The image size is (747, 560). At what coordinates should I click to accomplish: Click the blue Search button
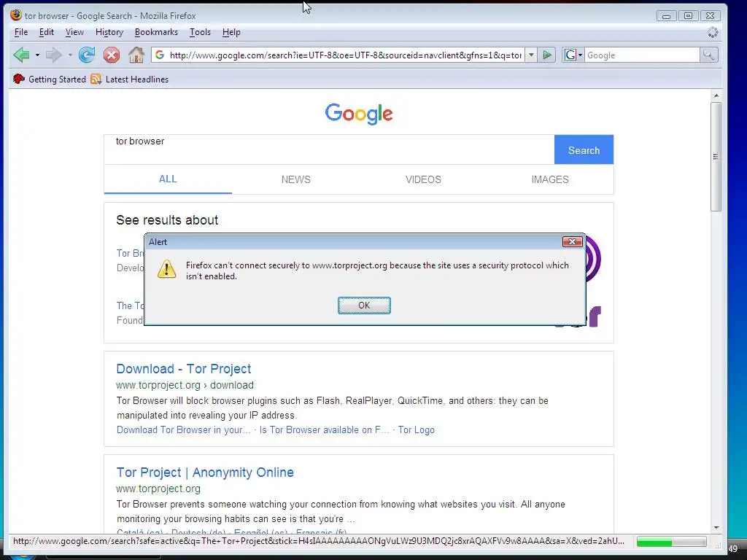pos(584,150)
